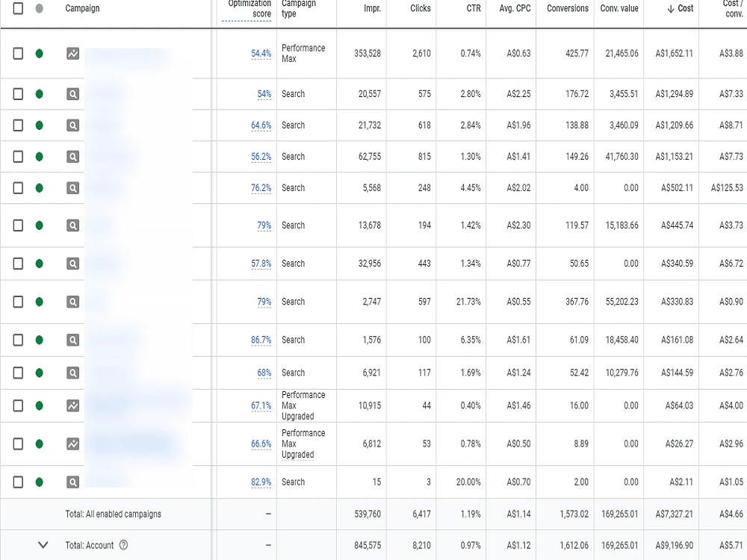The height and width of the screenshot is (560, 747).
Task: Click the green status dot in the A$1,652.11 row
Action: coord(40,53)
